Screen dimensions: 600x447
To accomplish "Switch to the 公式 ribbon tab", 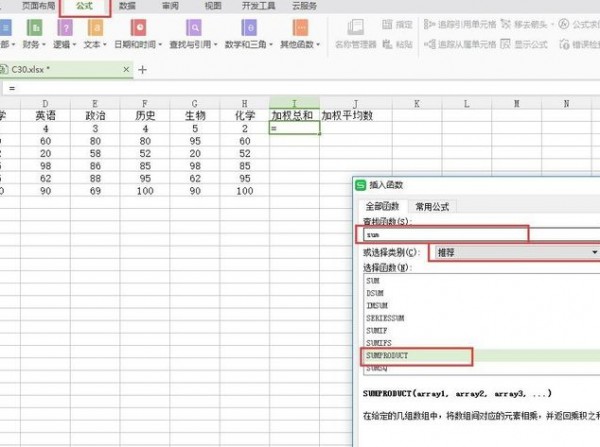I will point(85,6).
